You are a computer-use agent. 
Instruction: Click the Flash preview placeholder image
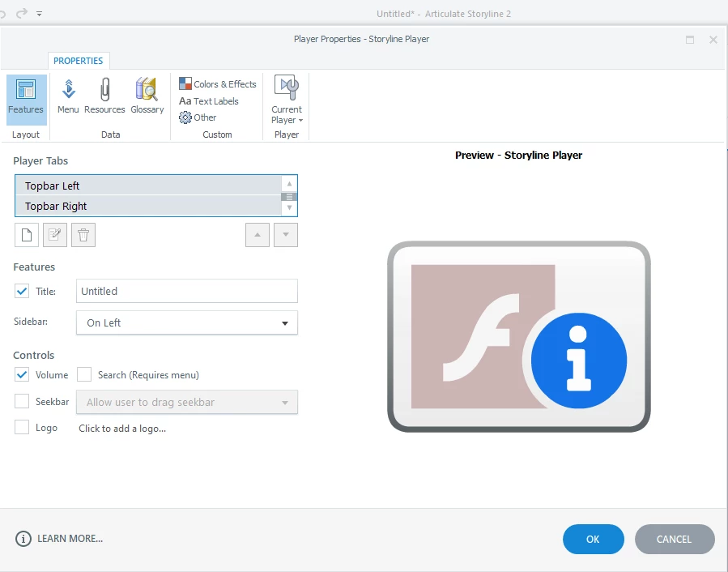518,336
